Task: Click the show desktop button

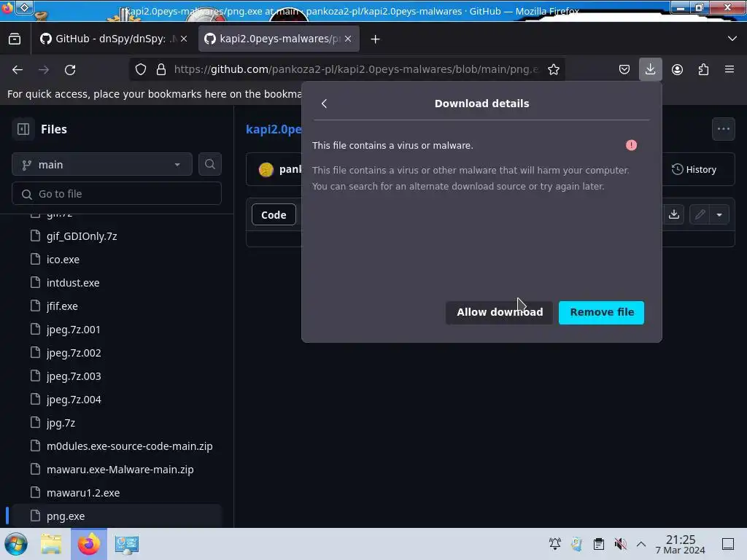Action: coord(728,544)
